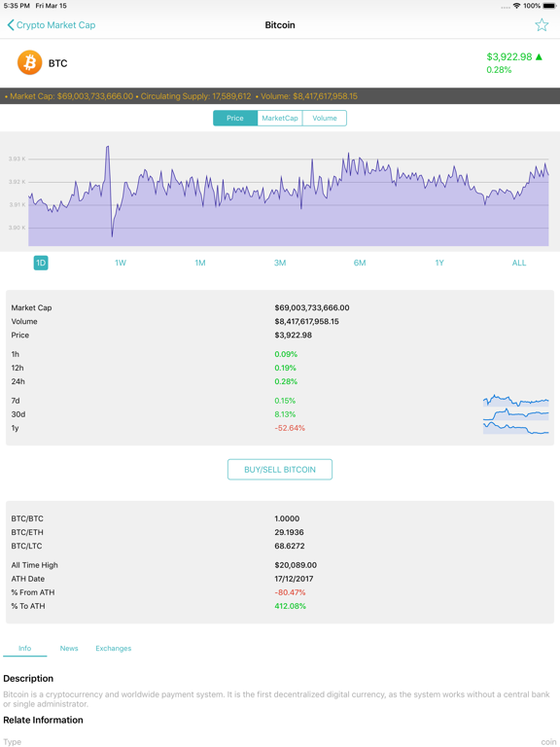Tap the 1y sparkline thumbnail
The width and height of the screenshot is (560, 747).
click(x=515, y=428)
